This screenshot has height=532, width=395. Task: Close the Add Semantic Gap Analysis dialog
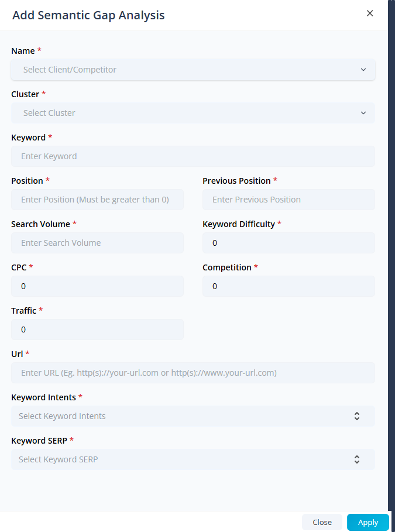coord(370,13)
